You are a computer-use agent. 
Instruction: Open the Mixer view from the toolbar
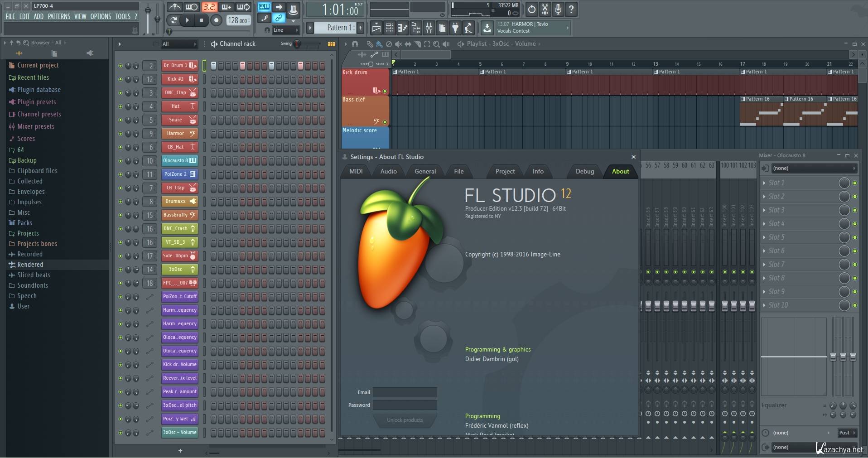coord(429,28)
